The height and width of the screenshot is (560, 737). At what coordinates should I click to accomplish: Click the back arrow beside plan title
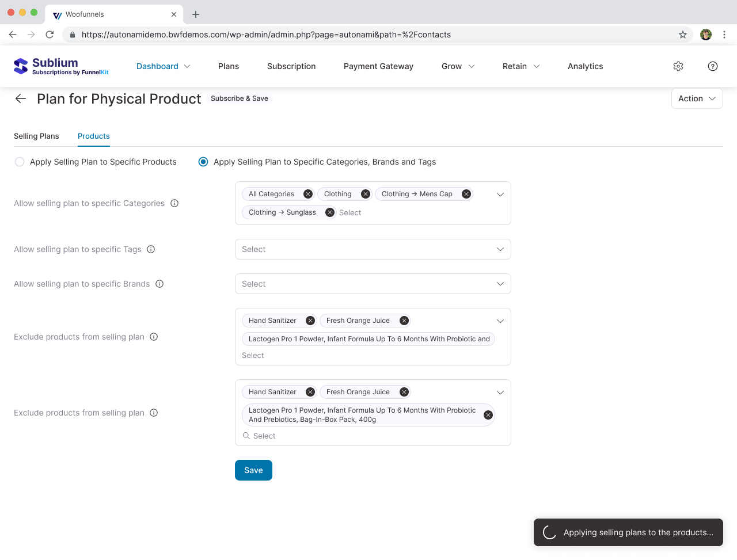point(21,98)
